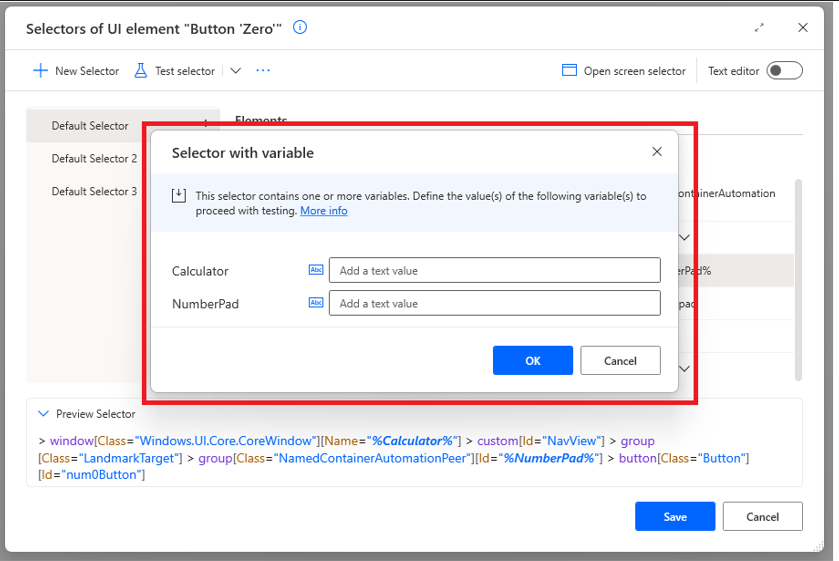Screen dimensions: 839x561
Task: Select Default Selector 3 in the list
Action: pos(94,191)
